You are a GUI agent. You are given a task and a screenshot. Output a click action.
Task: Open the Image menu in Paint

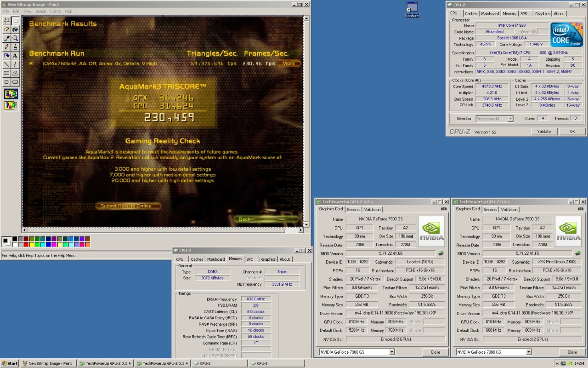pos(40,11)
